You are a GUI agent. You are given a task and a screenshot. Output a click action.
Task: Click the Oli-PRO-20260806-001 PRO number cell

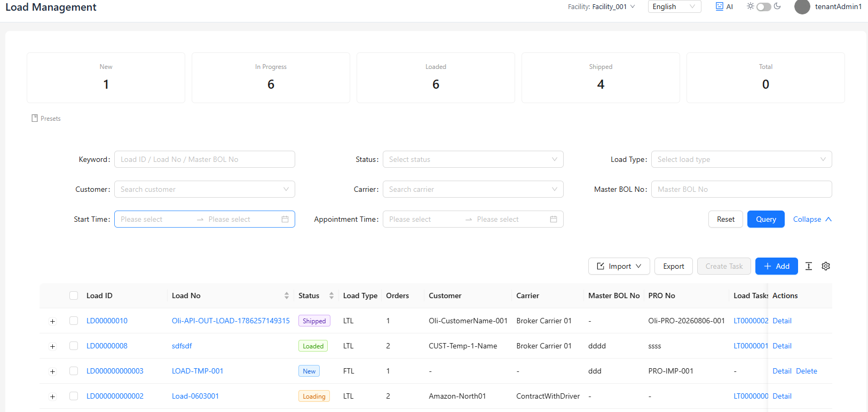tap(686, 321)
